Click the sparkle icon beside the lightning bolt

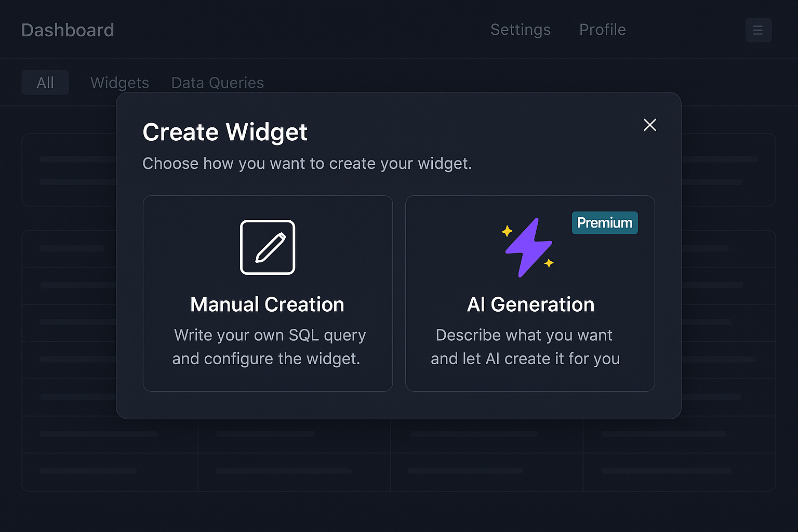tap(507, 232)
